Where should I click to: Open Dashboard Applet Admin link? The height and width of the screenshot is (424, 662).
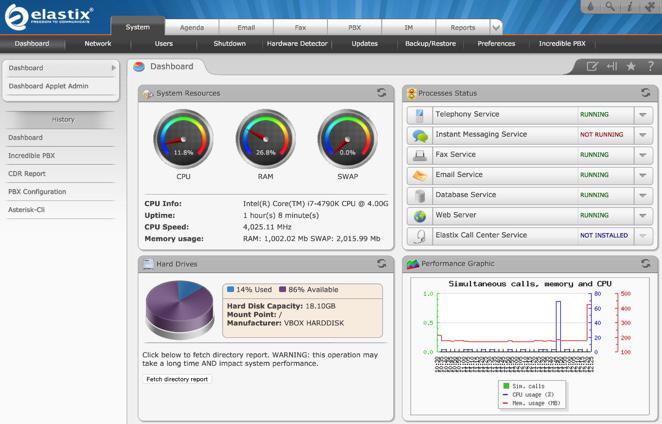(x=49, y=86)
